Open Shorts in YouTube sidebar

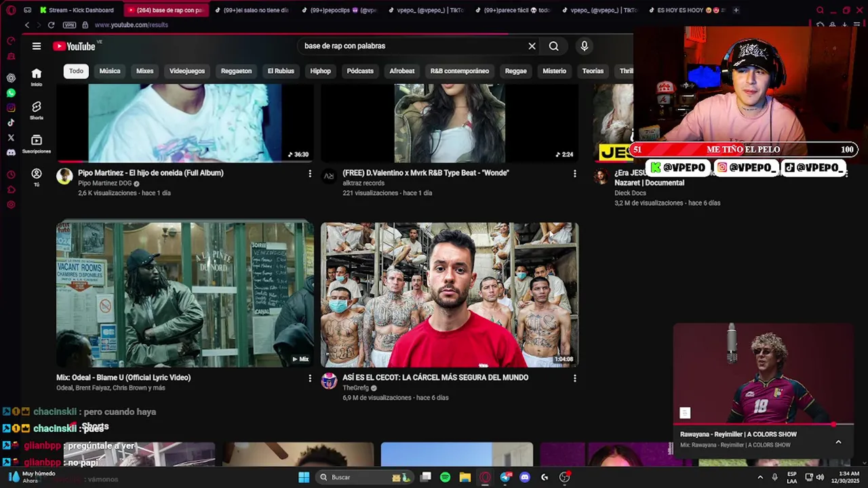tap(37, 110)
